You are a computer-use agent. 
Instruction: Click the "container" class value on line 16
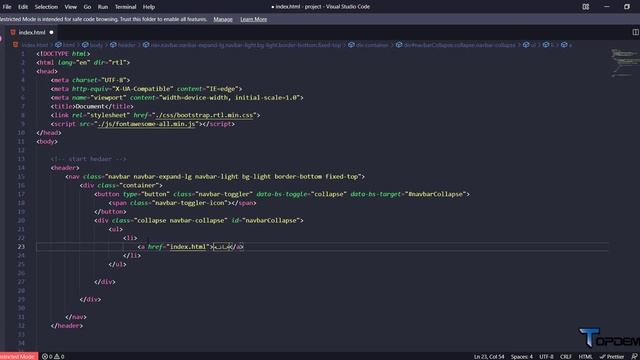pyautogui.click(x=139, y=185)
